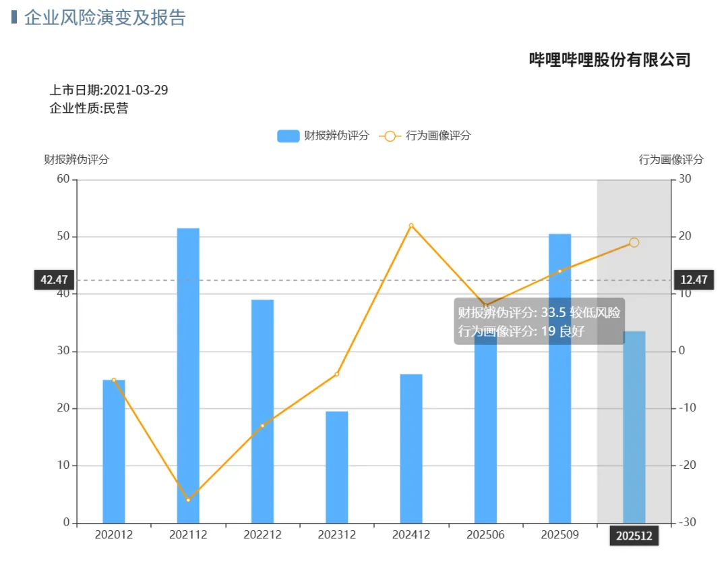Click the line point at 202312
728x564 pixels.
(336, 374)
